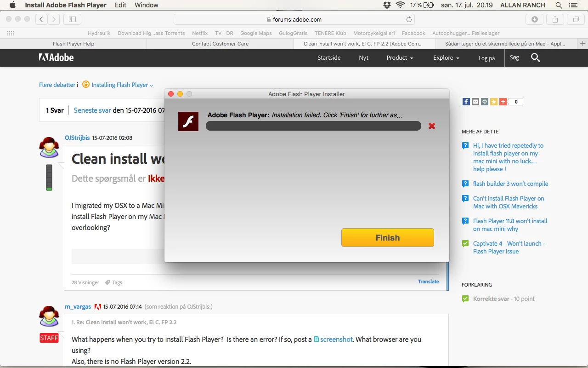Image resolution: width=588 pixels, height=368 pixels.
Task: Open Flash Player 11.8 won't install thread
Action: pyautogui.click(x=510, y=225)
